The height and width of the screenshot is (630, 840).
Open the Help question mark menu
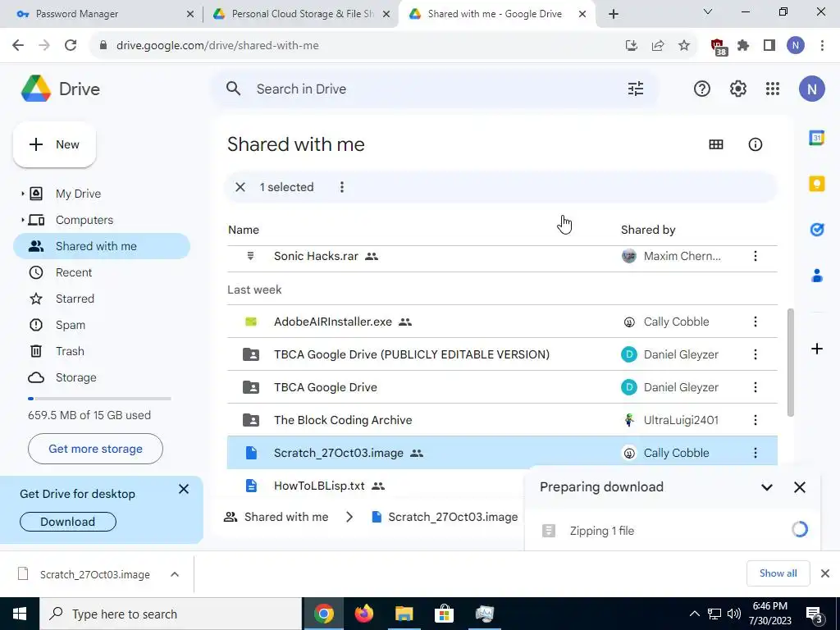click(702, 89)
